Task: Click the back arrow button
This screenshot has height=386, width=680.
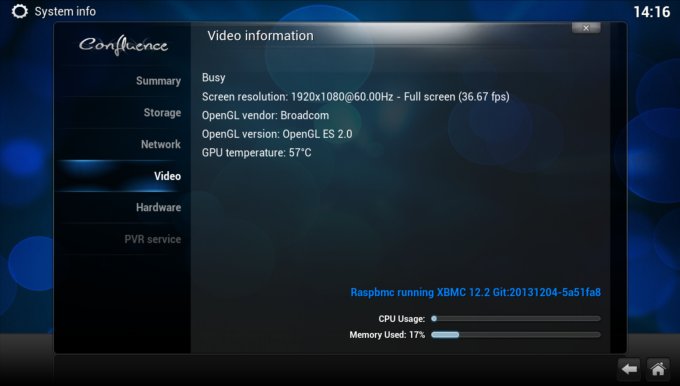Action: point(629,369)
